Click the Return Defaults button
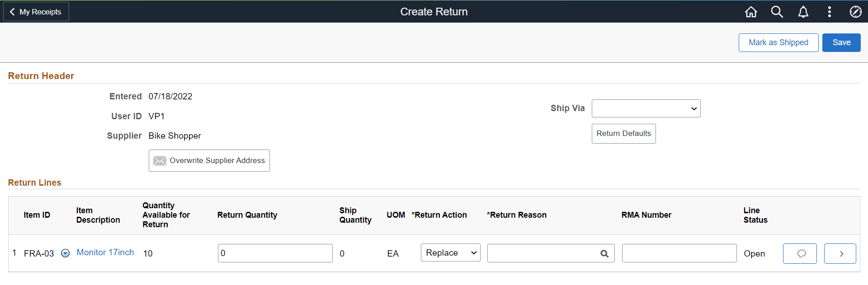Viewport: 868px width, 285px height. pyautogui.click(x=623, y=133)
